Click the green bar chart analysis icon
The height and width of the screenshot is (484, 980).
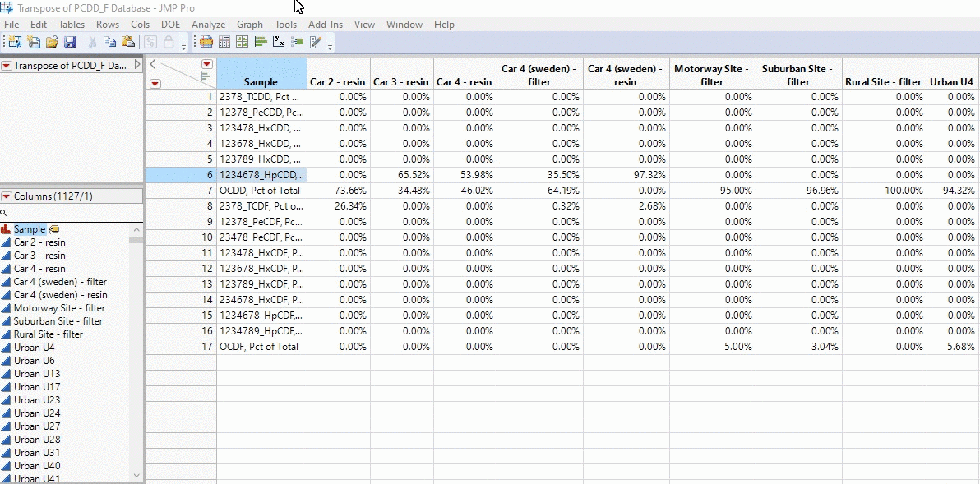pos(261,42)
